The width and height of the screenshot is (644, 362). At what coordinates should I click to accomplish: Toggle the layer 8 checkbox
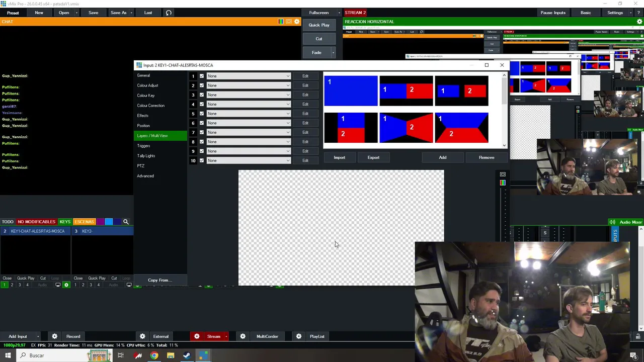coord(202,142)
